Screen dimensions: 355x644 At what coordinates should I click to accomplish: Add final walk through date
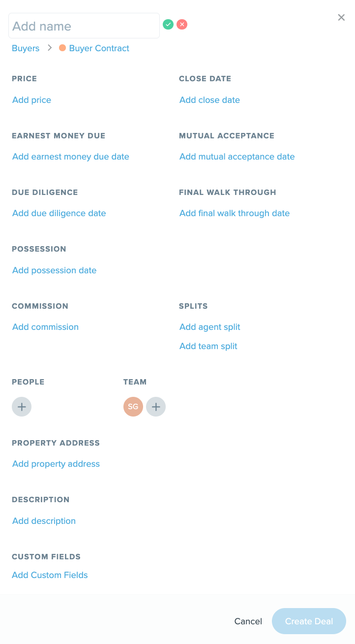(x=235, y=213)
